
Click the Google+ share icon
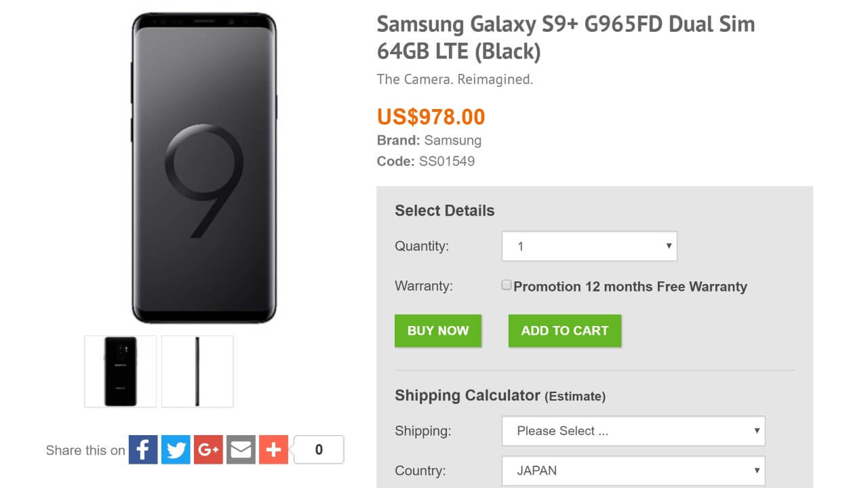point(208,449)
